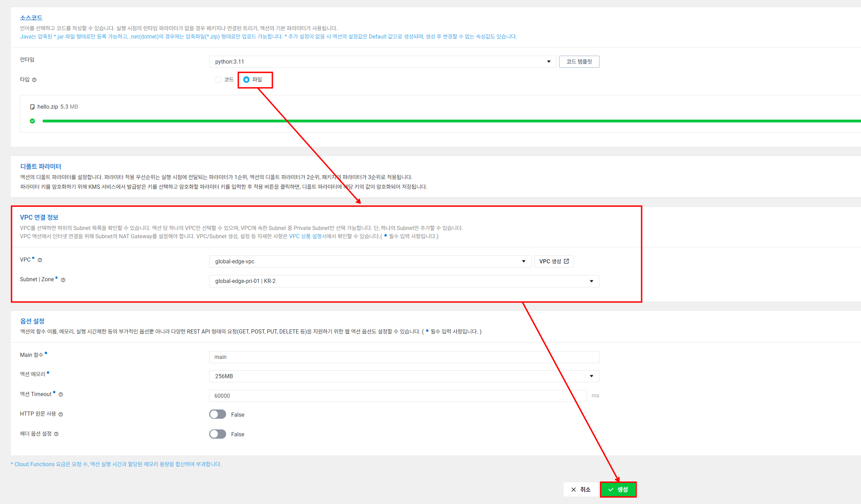The image size is (861, 504).
Task: Enable the 헤더 옵션 설정 switch
Action: (217, 434)
